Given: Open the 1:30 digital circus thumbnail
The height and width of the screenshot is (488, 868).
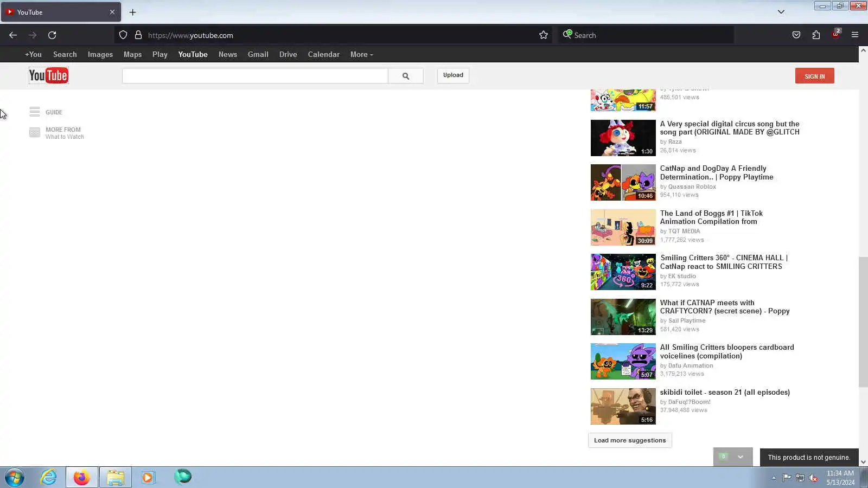Looking at the screenshot, I should (x=623, y=138).
